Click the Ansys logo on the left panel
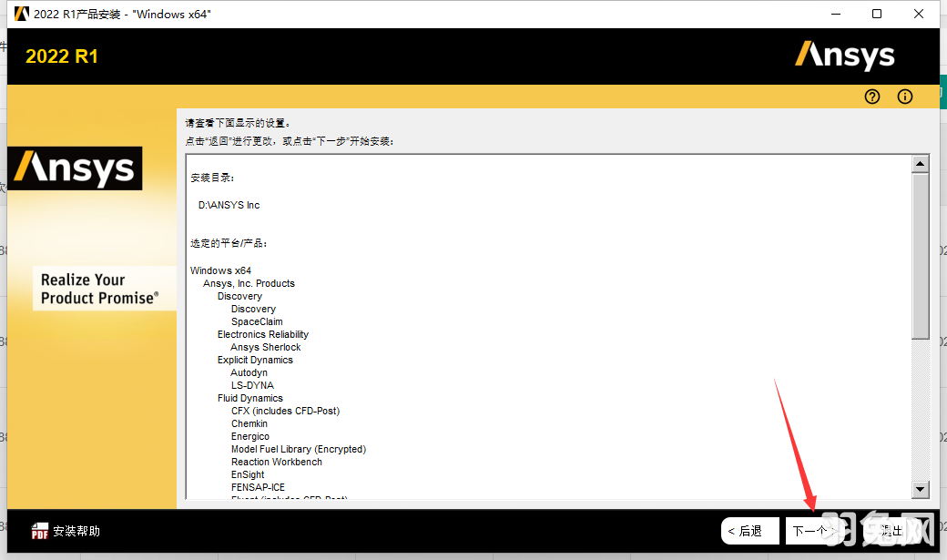Viewport: 947px width, 560px height. 75,168
